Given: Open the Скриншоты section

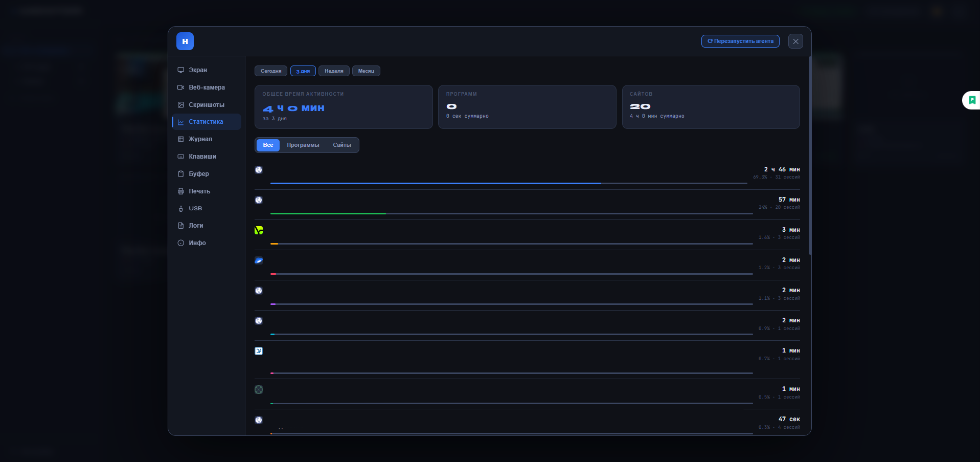Looking at the screenshot, I should click(x=206, y=105).
